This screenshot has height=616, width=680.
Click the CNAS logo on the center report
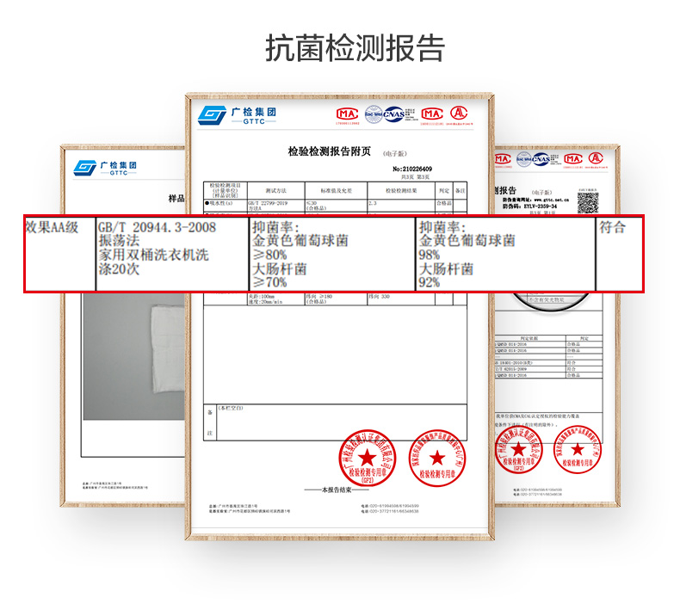(x=393, y=114)
